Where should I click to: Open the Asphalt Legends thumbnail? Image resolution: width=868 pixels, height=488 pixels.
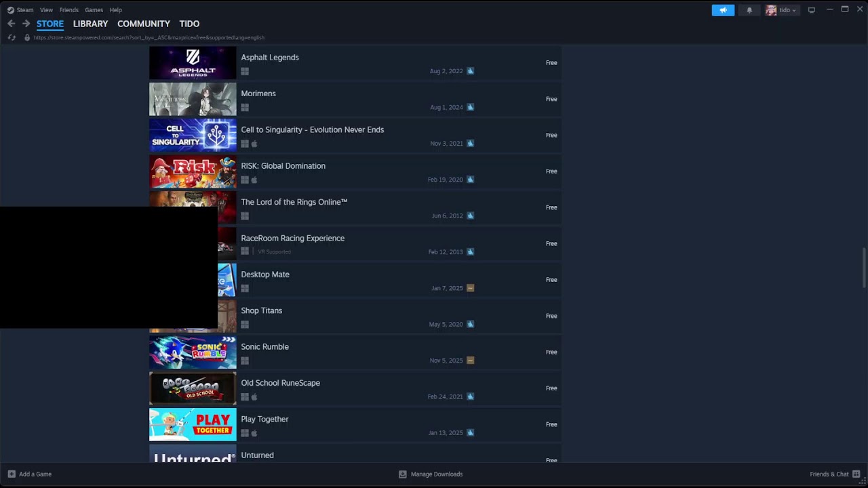pos(193,63)
